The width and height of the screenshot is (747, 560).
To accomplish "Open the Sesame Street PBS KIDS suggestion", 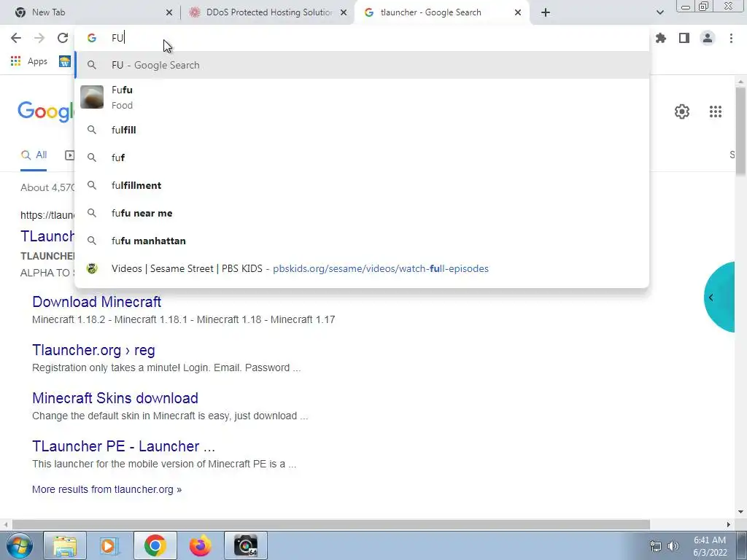I will [x=362, y=268].
